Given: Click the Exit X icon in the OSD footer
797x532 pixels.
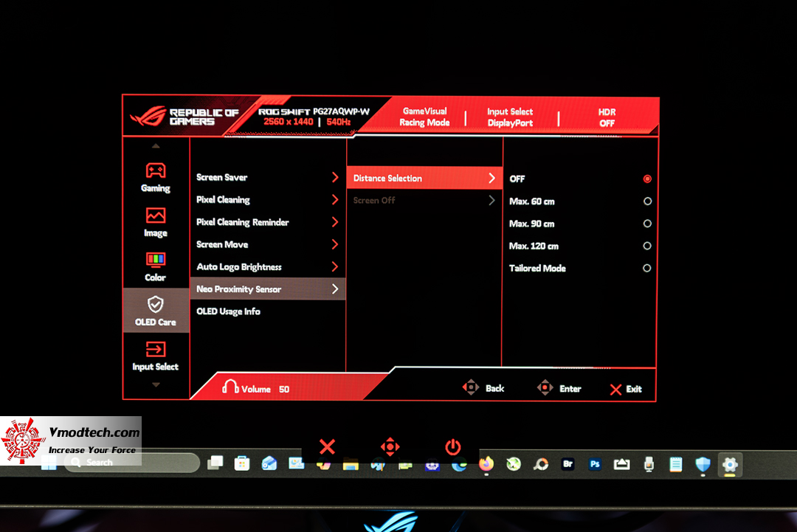Looking at the screenshot, I should point(615,389).
